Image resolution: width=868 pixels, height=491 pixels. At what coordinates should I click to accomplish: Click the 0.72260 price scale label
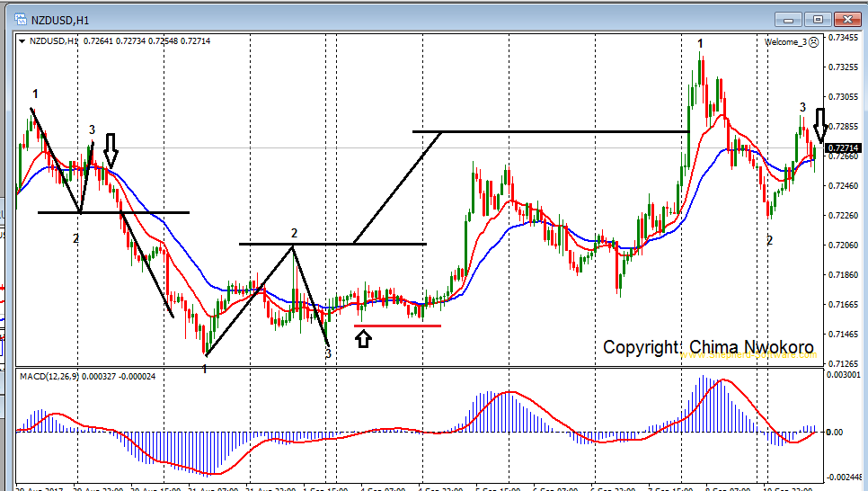click(843, 216)
